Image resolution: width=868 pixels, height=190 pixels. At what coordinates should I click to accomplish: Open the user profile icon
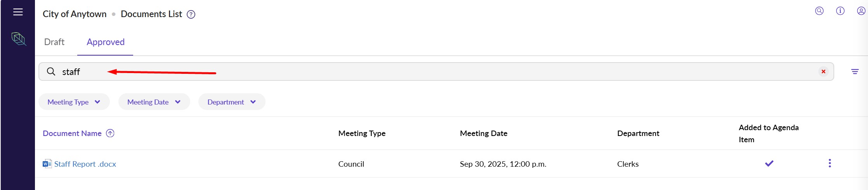click(x=861, y=11)
